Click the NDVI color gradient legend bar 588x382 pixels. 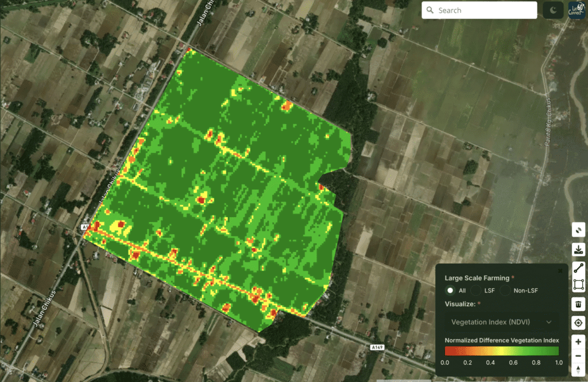click(x=501, y=351)
